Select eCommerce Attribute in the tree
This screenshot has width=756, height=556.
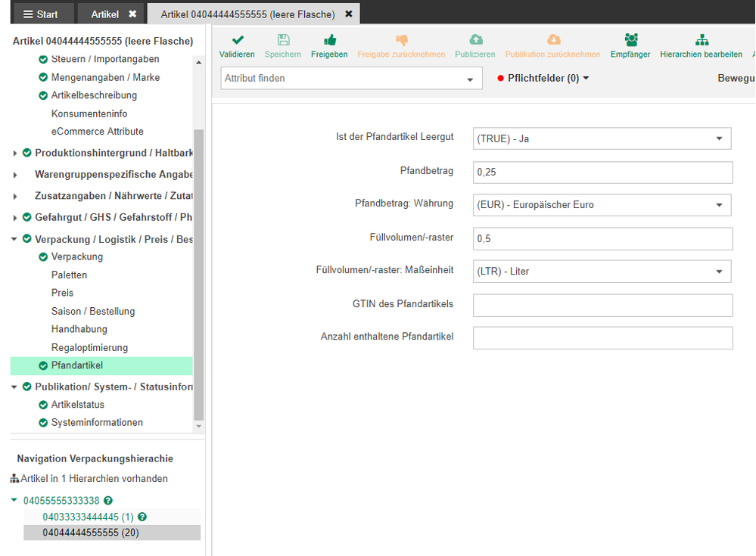point(98,132)
